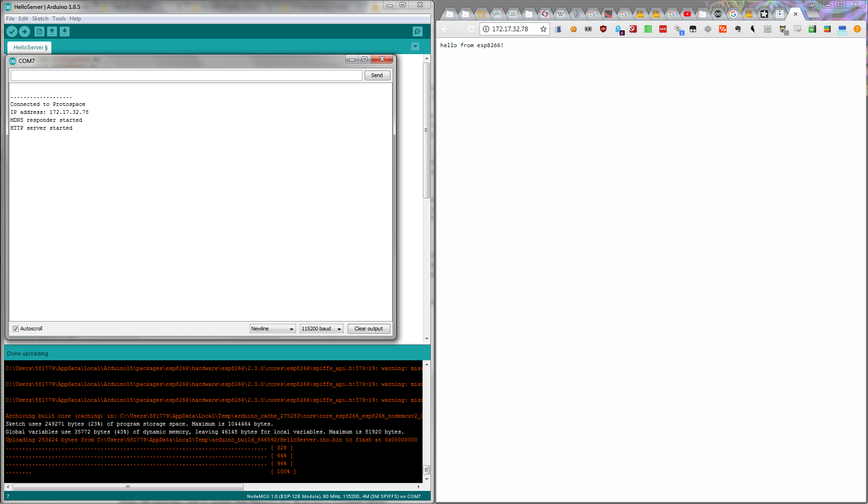Click the CSS checker extension icon
The image size is (868, 504).
[797, 29]
